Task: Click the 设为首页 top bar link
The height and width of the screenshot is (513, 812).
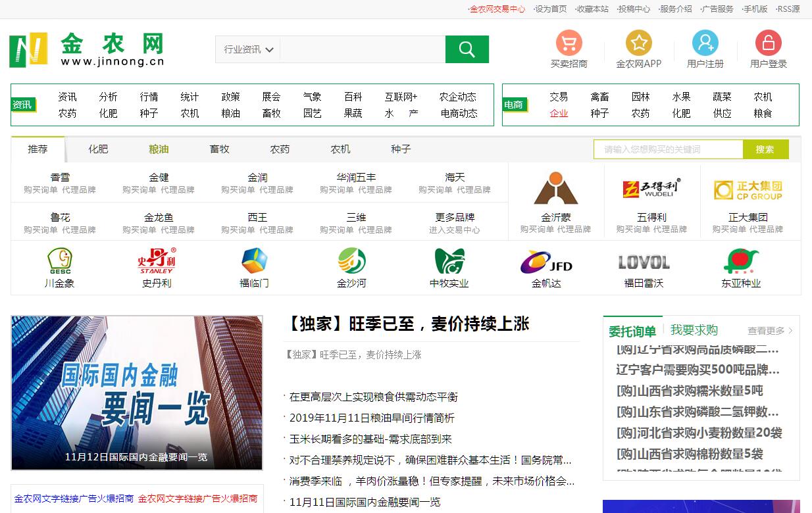Action: pos(550,9)
